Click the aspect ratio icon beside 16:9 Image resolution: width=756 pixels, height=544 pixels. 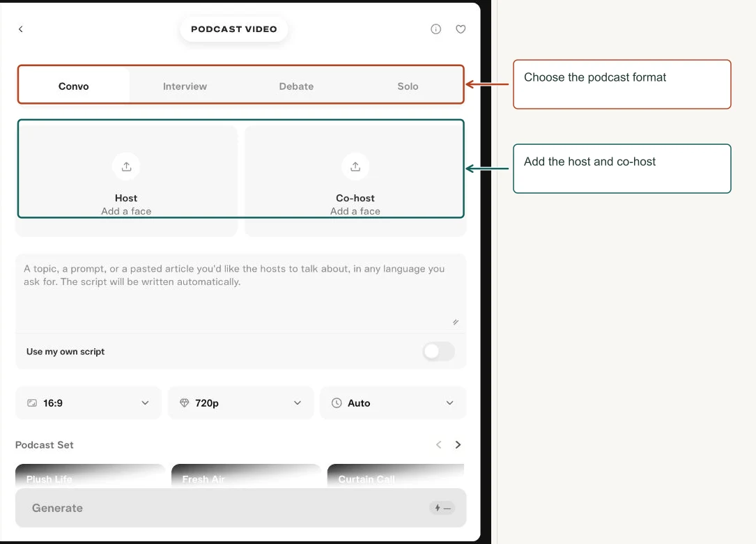32,403
